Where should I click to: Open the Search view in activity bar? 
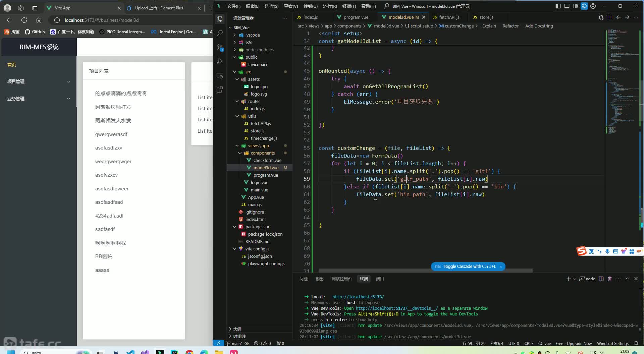220,33
